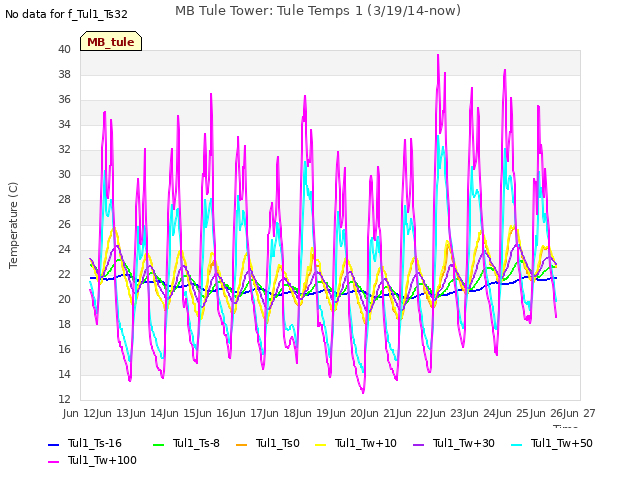Click the Jun 17 x-axis tick label

coord(247,413)
